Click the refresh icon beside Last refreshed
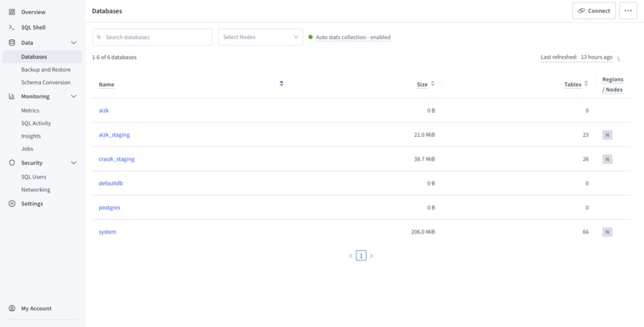The height and width of the screenshot is (327, 644). click(619, 58)
